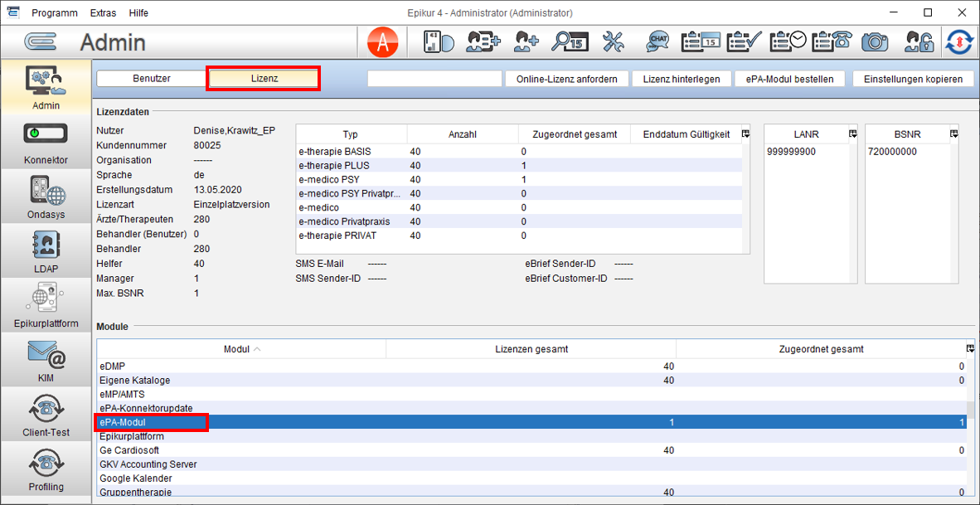Open the task list with checkmark icon
Viewport: 980px width, 505px height.
coord(745,41)
